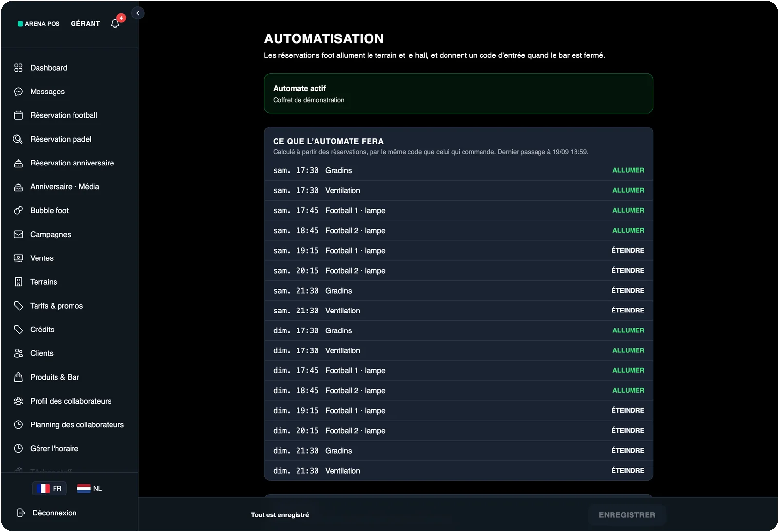This screenshot has width=779, height=532.
Task: Click the AUTOMATISATION page title
Action: [324, 38]
